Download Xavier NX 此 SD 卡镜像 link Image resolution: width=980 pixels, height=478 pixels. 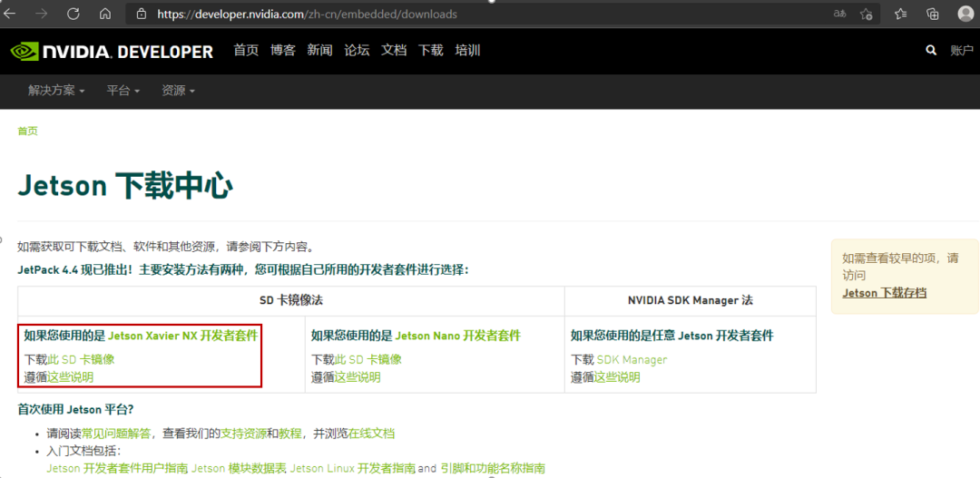pos(82,360)
